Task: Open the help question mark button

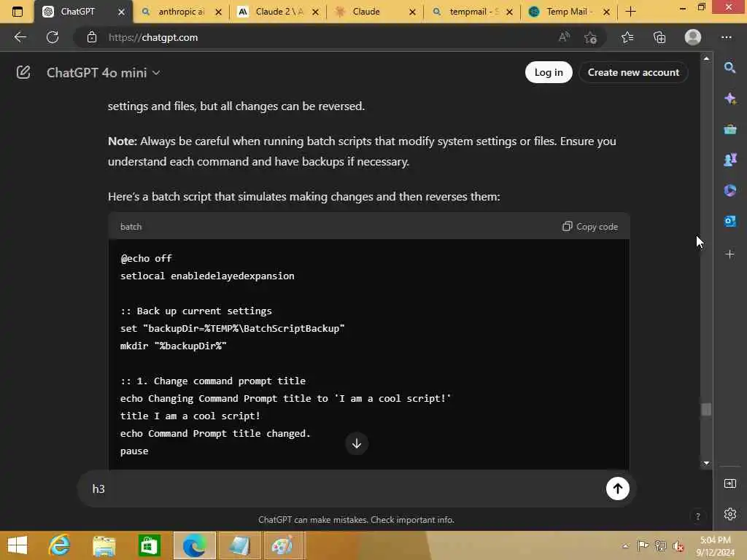Action: point(697,517)
